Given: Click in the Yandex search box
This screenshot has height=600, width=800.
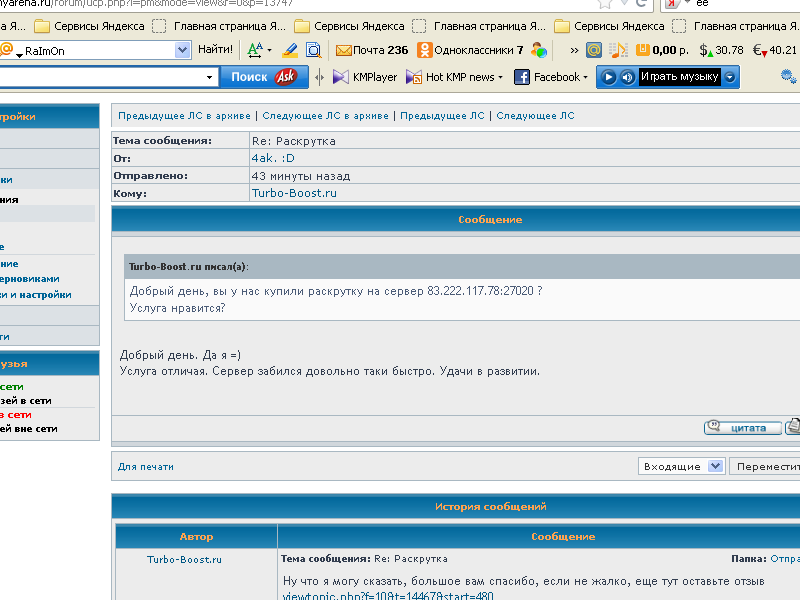Looking at the screenshot, I should coord(745,4).
